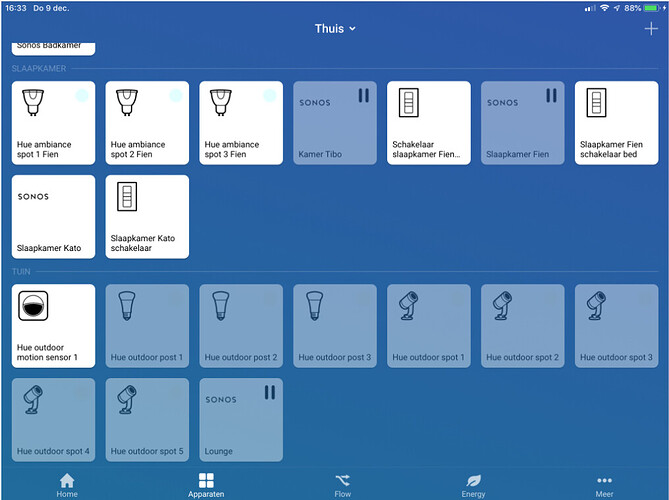Tap spot bulb icon of spot 3 Fien
Screen dimensions: 669x500
coord(221,102)
